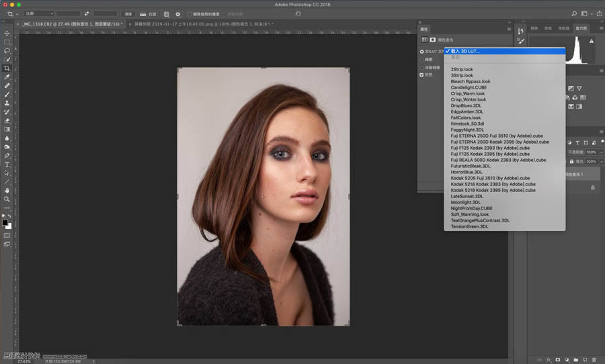605x364 pixels.
Task: Select the Zoom magnifier tool
Action: 7,199
